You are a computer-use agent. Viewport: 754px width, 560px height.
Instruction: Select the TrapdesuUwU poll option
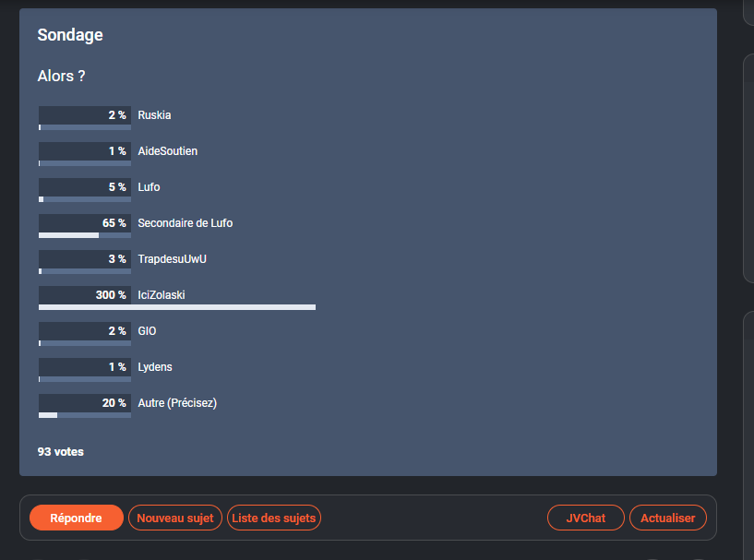click(x=172, y=259)
